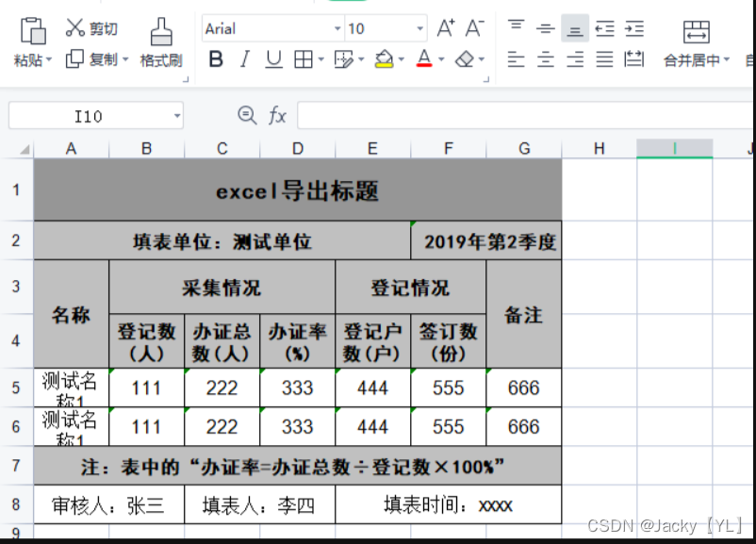Open the Arial font name dropdown
The image size is (756, 544).
click(337, 28)
